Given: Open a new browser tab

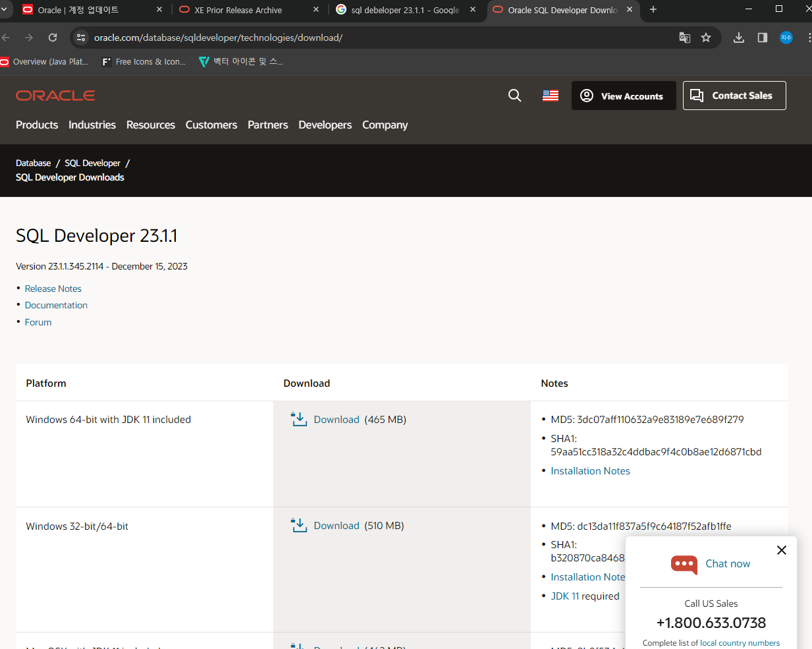Looking at the screenshot, I should coord(653,9).
